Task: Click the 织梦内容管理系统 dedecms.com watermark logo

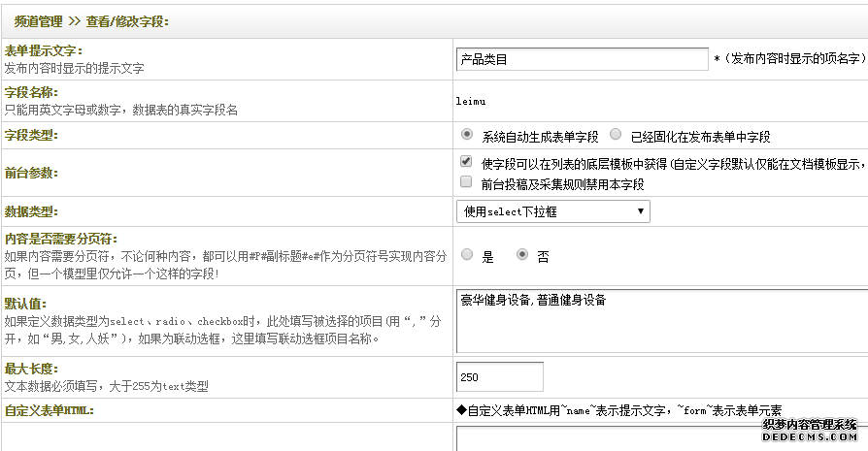Action: (809, 432)
